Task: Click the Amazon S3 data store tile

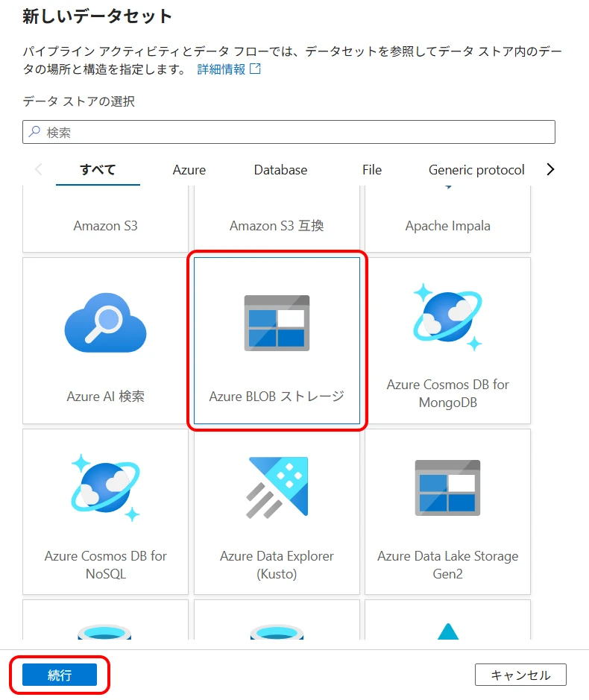Action: point(105,225)
